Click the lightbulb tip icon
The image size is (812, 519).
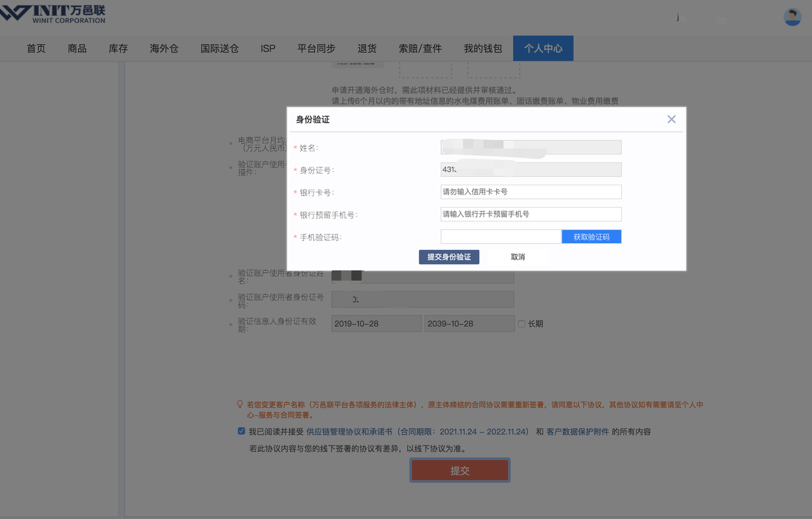240,404
